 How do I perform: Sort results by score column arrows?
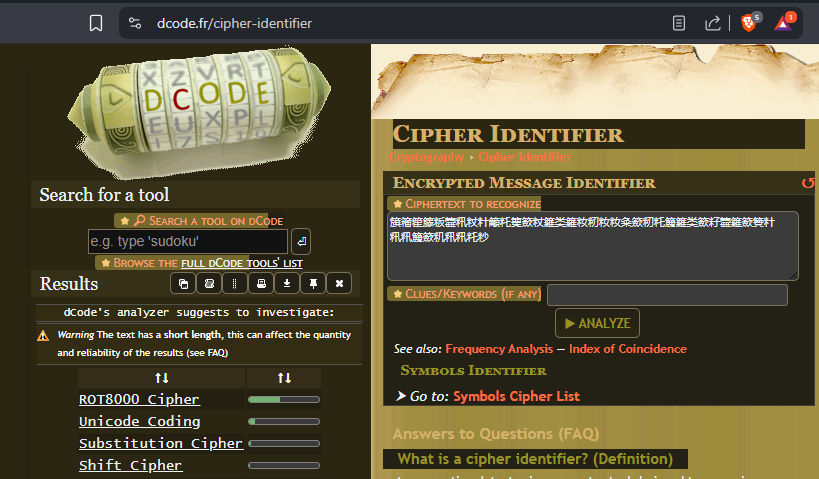284,378
